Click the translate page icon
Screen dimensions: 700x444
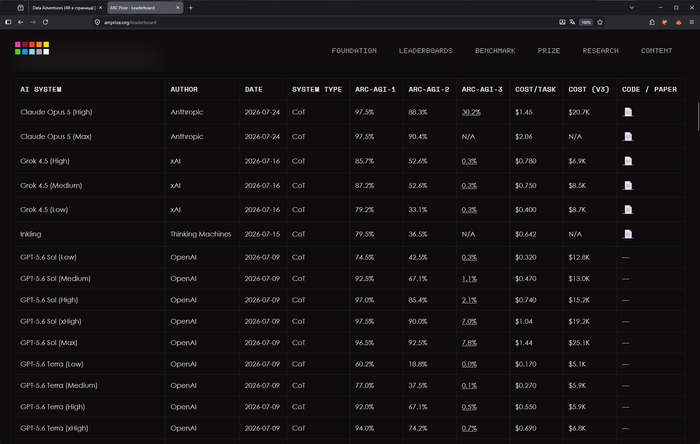[572, 22]
